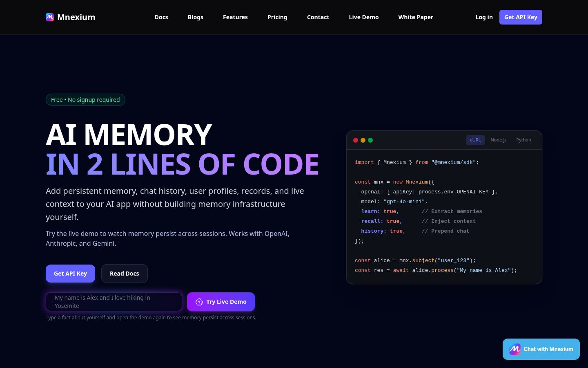The image size is (588, 368).
Task: Click the Mnexium logo icon in header
Action: coord(50,17)
